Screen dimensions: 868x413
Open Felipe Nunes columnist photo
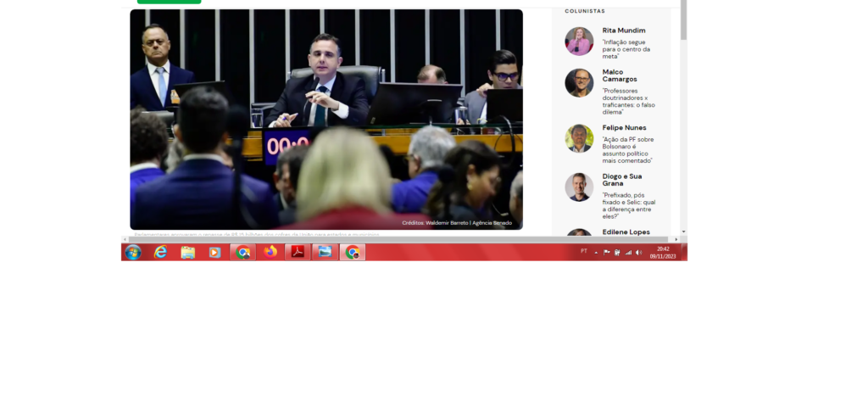[x=579, y=138]
